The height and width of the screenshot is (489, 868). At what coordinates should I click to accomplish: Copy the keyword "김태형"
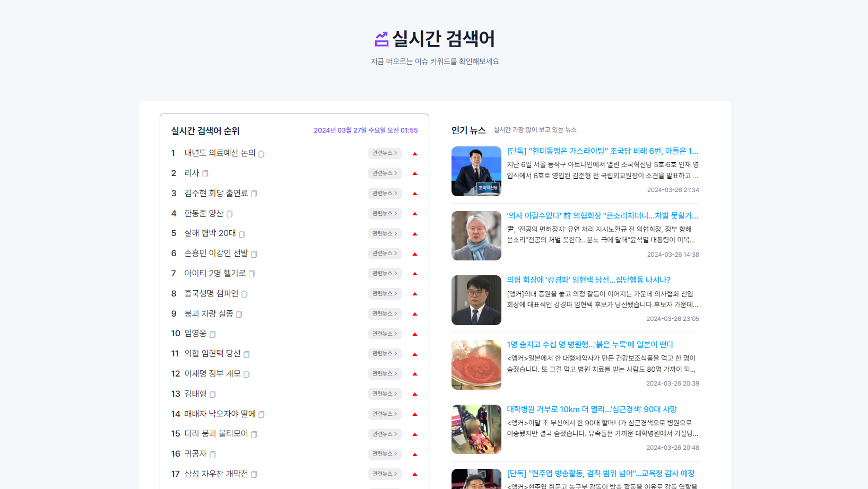pos(213,394)
